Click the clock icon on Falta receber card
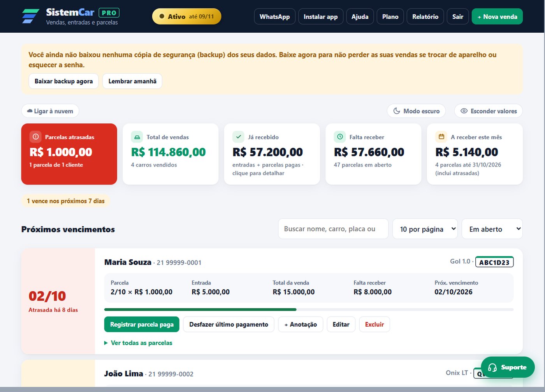 pyautogui.click(x=340, y=137)
